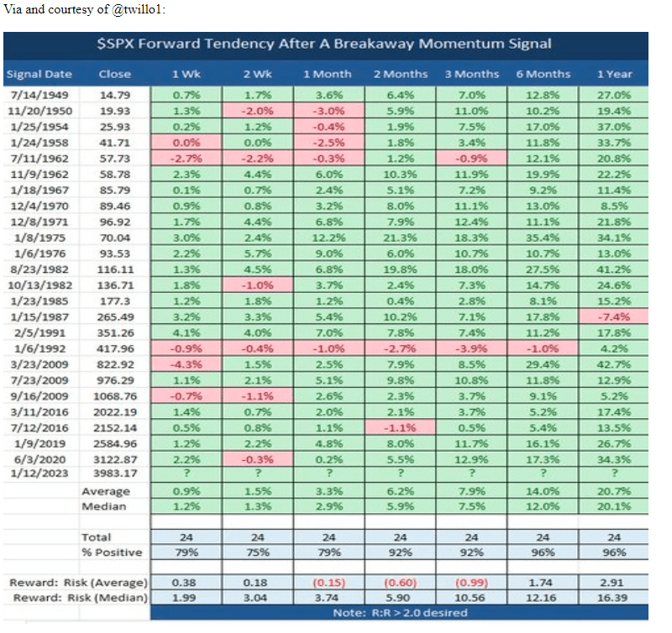Select the 3983.17 close price for 1/12/2023
The height and width of the screenshot is (633, 672).
[114, 473]
